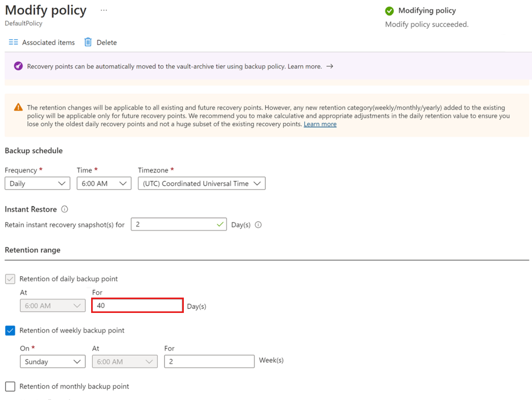Click the Delete trash icon
Screen dimensions: 532x400
pos(88,42)
